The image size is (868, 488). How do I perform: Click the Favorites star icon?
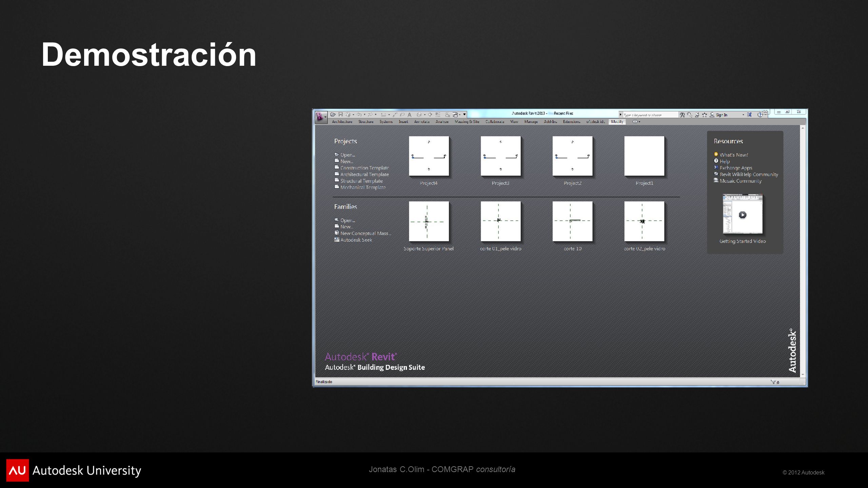click(705, 115)
